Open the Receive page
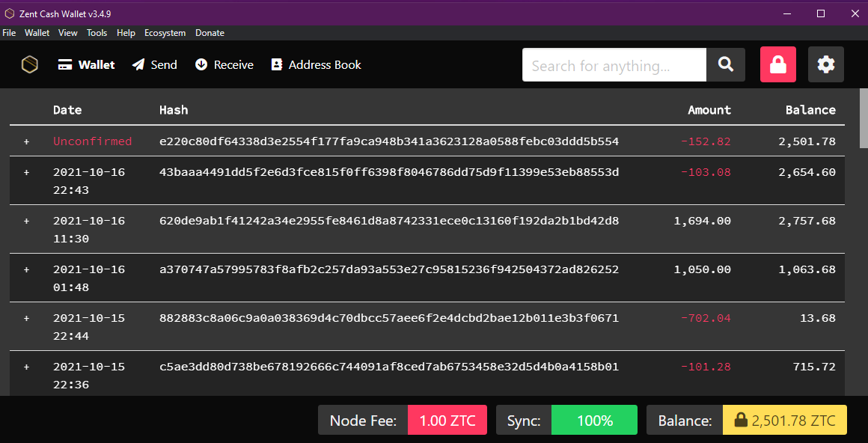 224,65
